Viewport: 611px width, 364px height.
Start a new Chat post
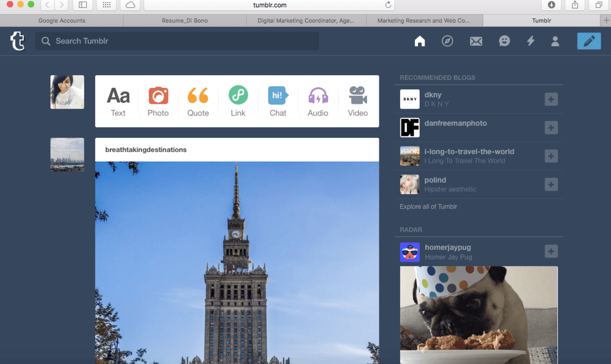pyautogui.click(x=278, y=101)
